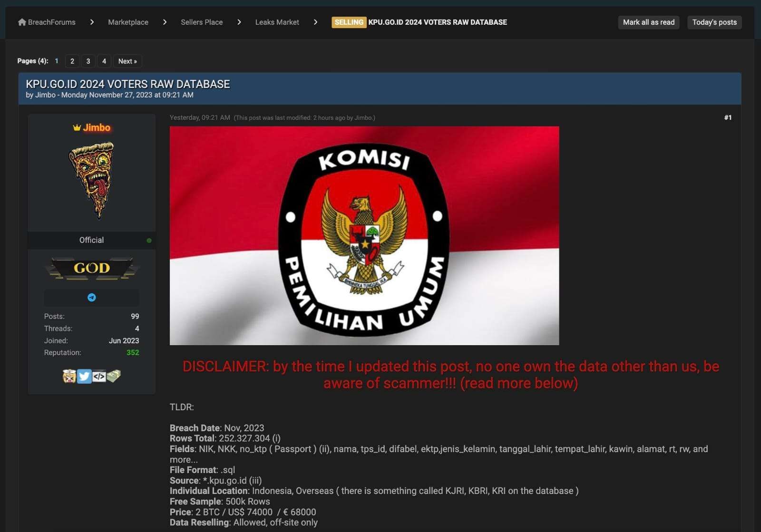Viewport: 761px width, 532px height.
Task: Click the code </> badge icon
Action: pos(98,376)
